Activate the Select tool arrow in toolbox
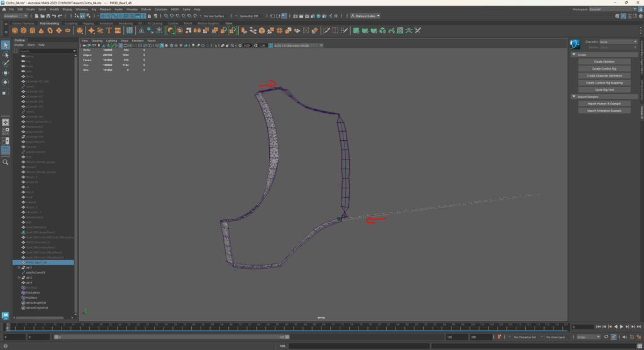 (5, 45)
